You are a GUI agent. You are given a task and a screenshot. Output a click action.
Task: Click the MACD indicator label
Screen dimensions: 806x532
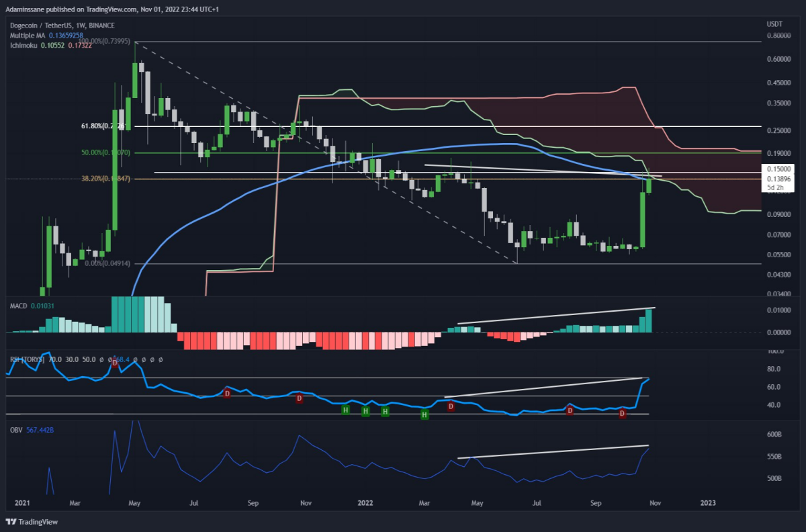[17, 306]
